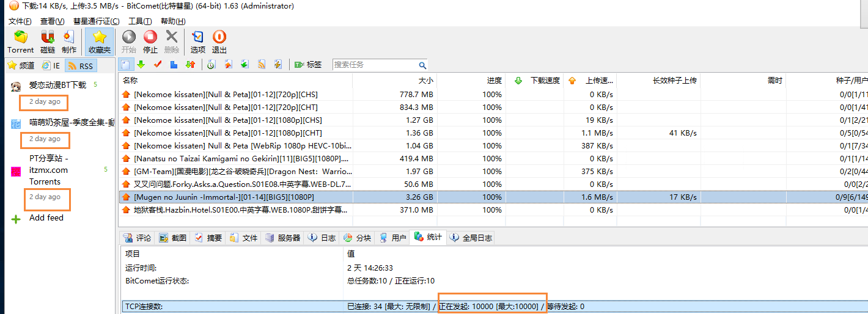
Task: Toggle the all-tasks filter button
Action: [125, 65]
